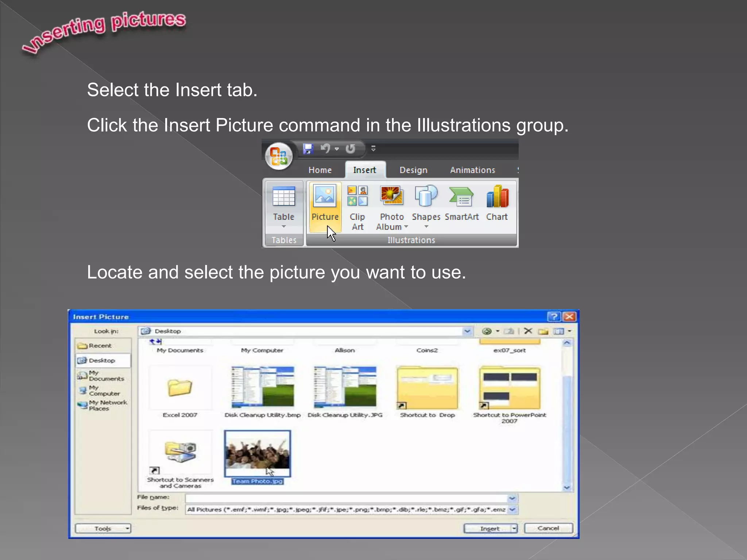
Task: Select Shortcut to Scanners and Cameras
Action: click(x=180, y=459)
